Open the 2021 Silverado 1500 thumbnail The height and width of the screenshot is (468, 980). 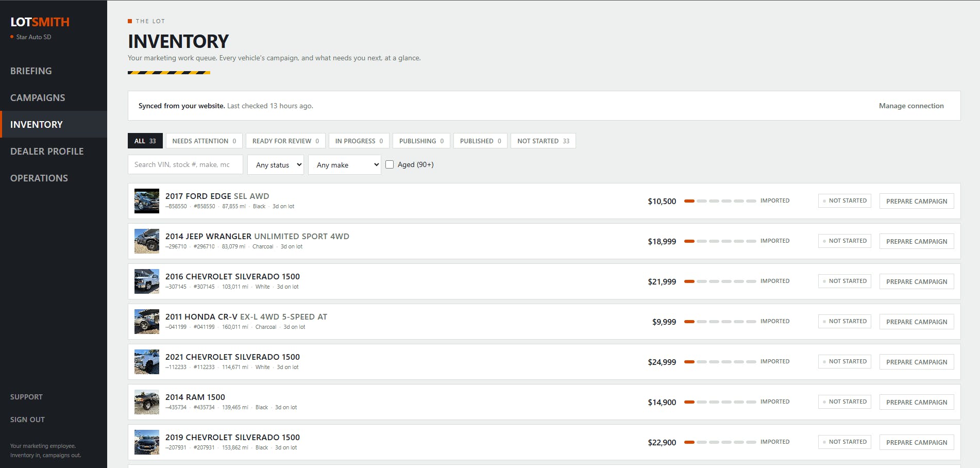pos(147,362)
